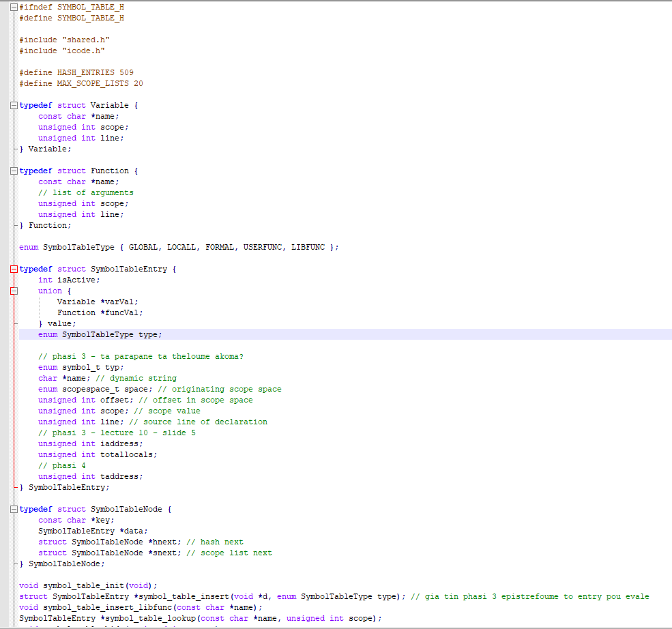Click the "shared.h" include string
Screen dimensions: 672x629
85,40
